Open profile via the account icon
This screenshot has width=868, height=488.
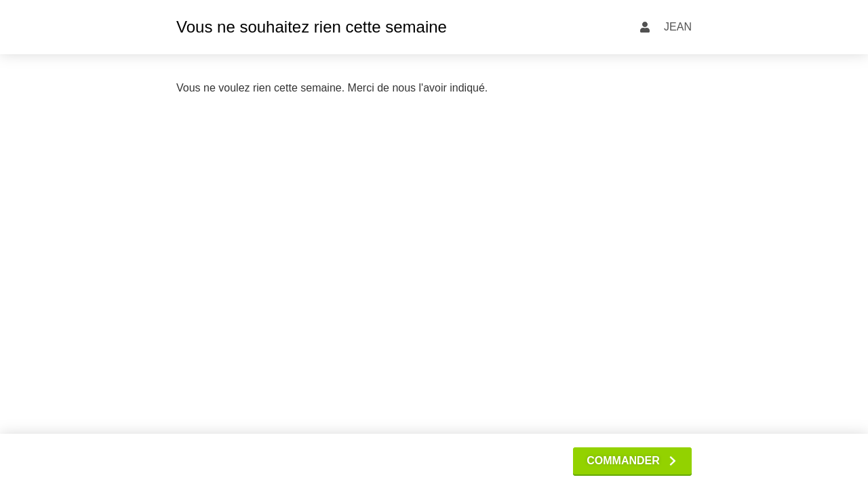click(x=645, y=27)
